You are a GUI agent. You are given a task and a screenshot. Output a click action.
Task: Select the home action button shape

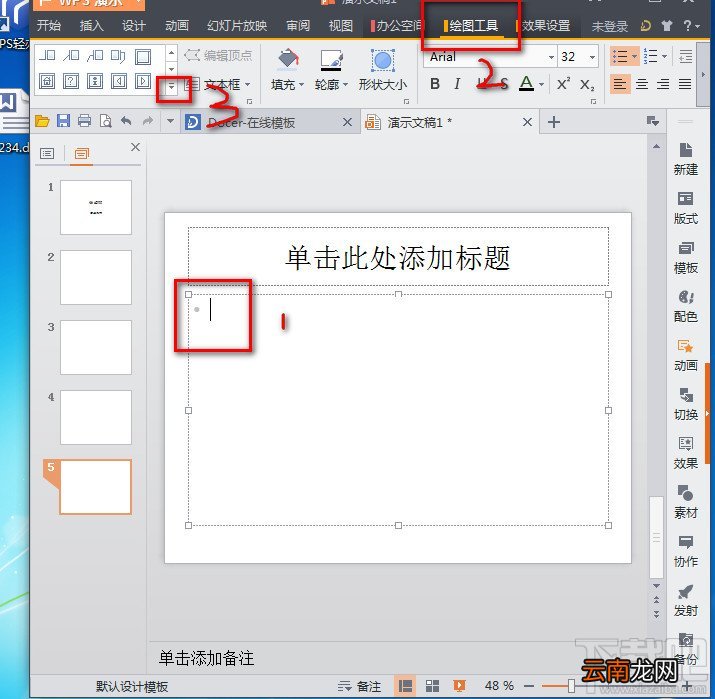point(47,82)
